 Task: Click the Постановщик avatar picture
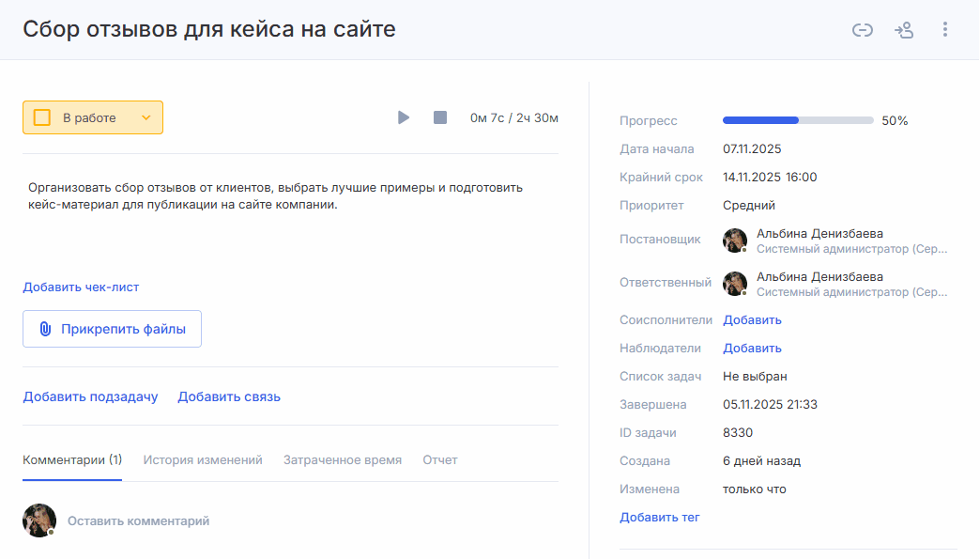(735, 241)
